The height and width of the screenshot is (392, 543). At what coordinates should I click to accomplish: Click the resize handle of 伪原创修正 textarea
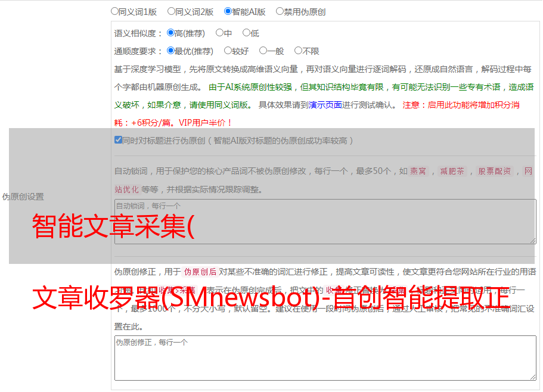(533, 378)
